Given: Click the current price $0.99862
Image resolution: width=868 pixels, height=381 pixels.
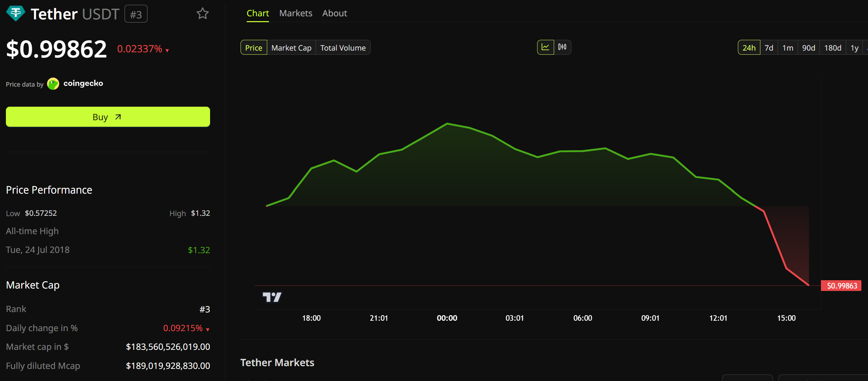Looking at the screenshot, I should pyautogui.click(x=56, y=49).
